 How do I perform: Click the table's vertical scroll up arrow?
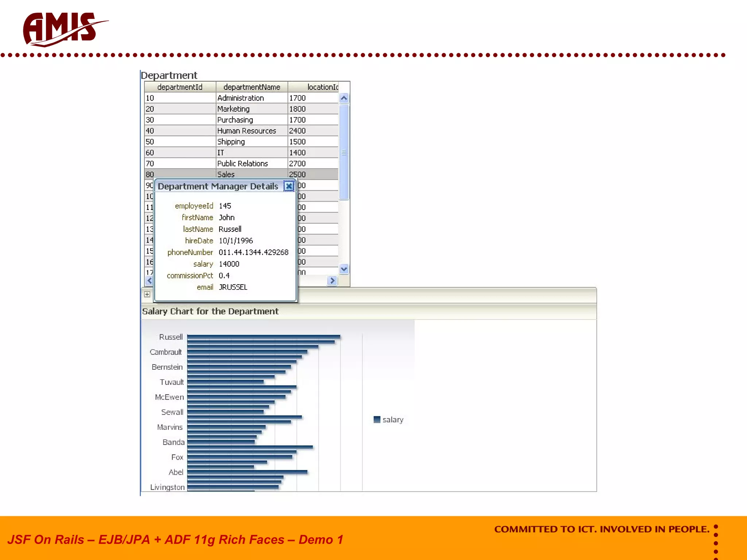(344, 98)
